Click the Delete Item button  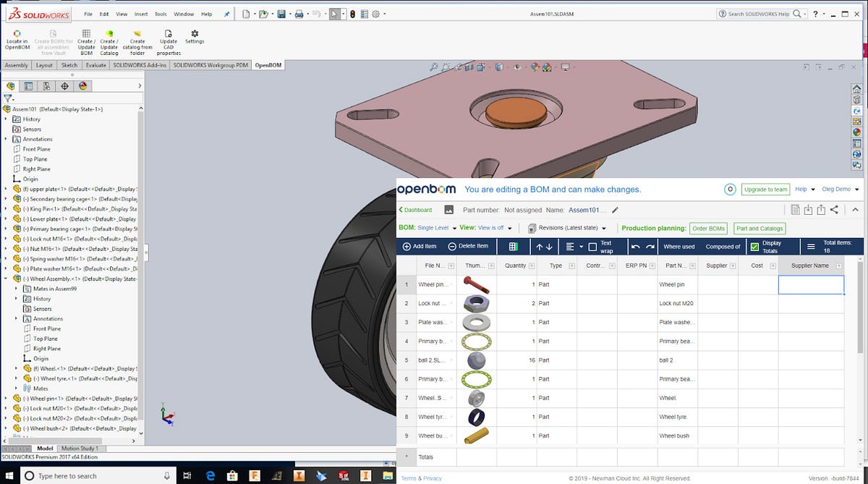468,246
